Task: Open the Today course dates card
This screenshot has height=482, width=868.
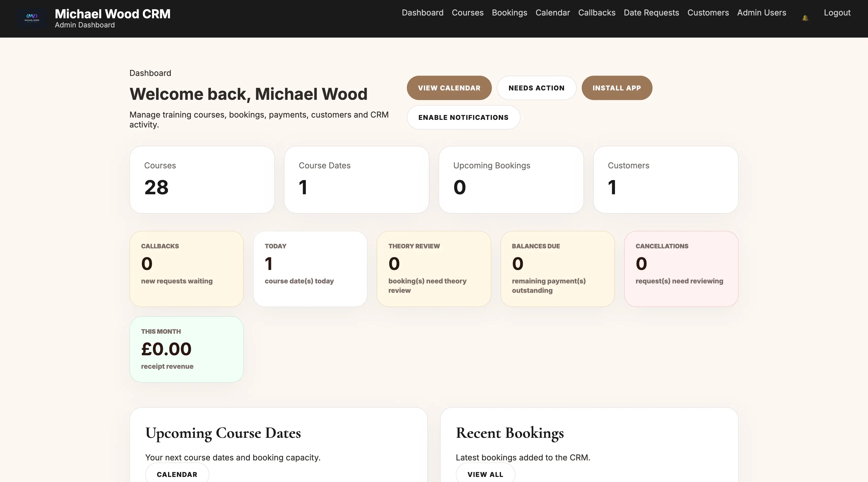Action: click(310, 269)
